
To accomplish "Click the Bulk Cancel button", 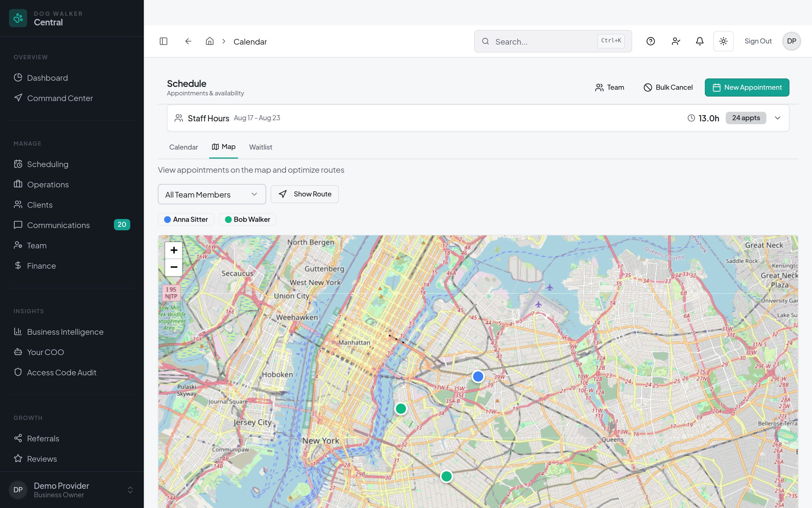I will tap(668, 87).
